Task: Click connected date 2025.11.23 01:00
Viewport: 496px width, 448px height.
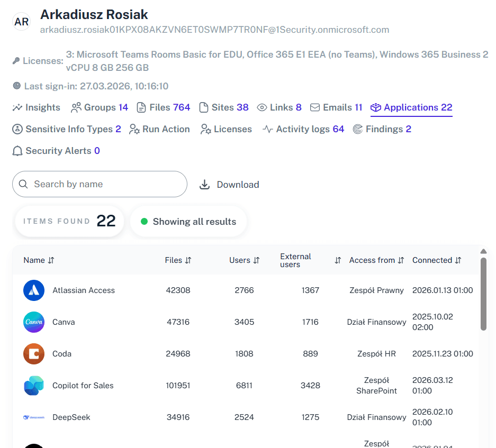Action: pos(443,354)
